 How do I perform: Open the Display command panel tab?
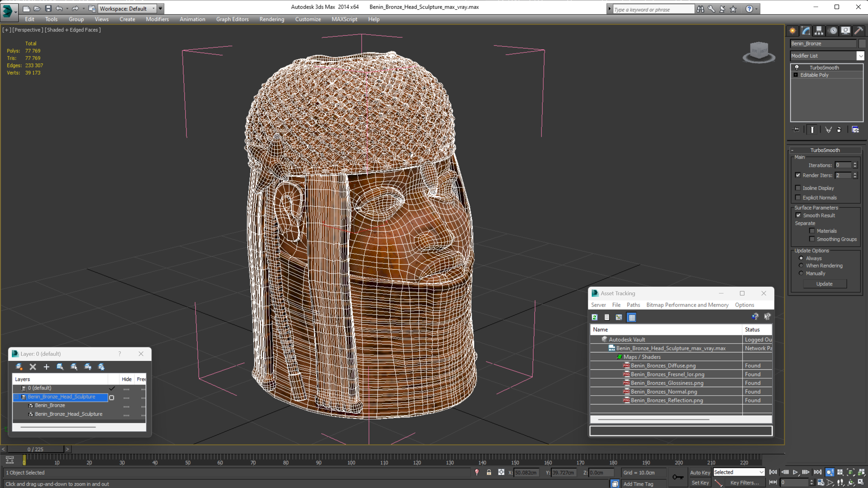point(845,31)
